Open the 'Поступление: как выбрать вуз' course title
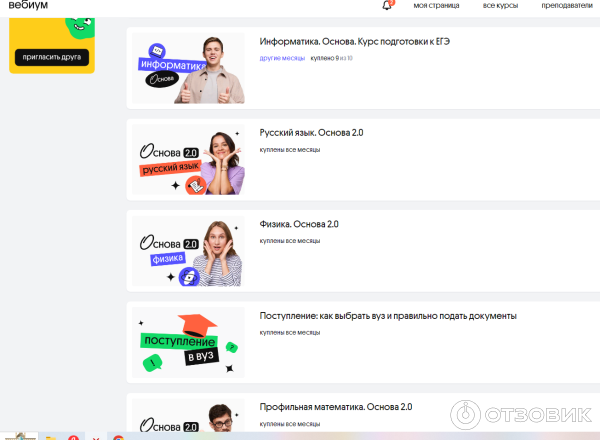This screenshot has height=440, width=600. (388, 316)
